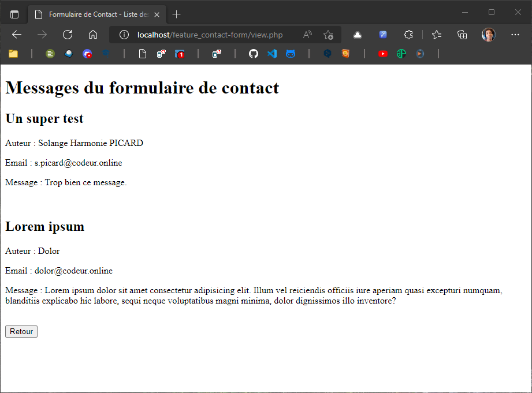Open the YouTube bookmark
This screenshot has width=532, height=393.
click(x=383, y=54)
